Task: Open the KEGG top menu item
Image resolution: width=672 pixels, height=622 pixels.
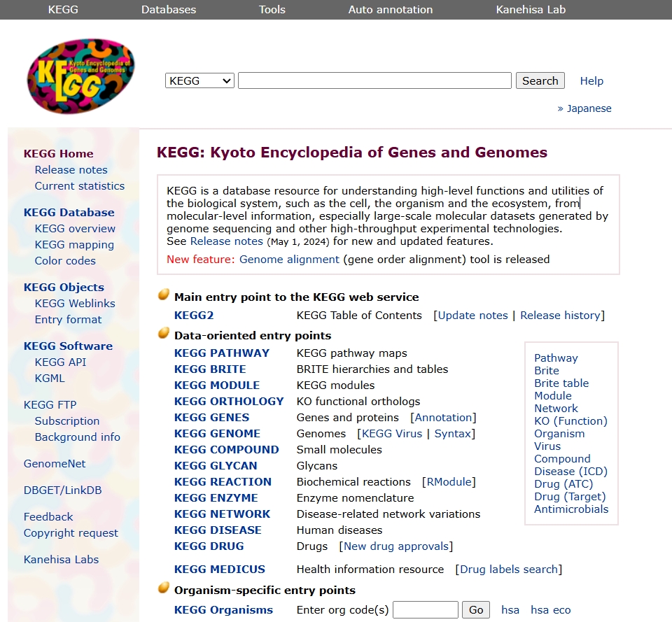Action: coord(63,9)
